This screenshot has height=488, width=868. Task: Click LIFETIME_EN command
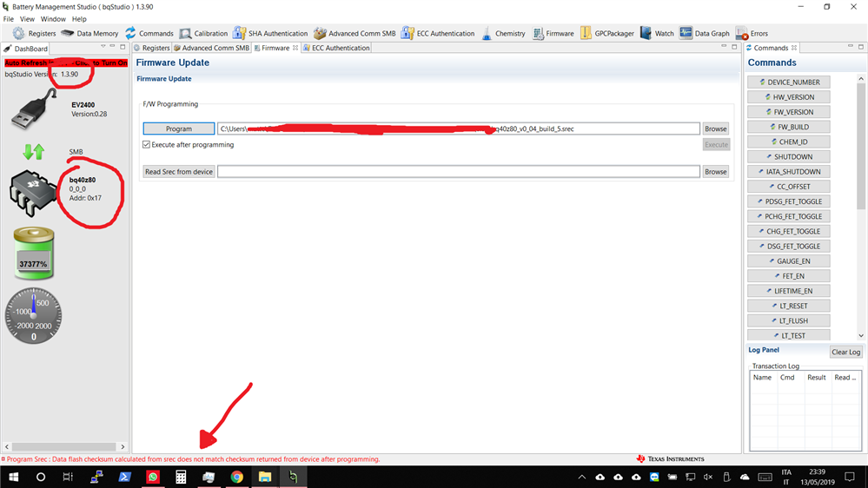click(788, 291)
